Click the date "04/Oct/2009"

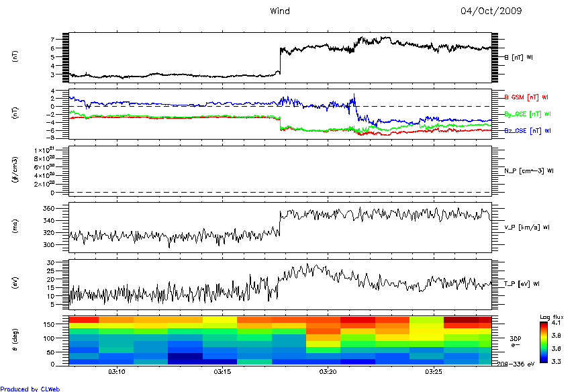pyautogui.click(x=491, y=11)
